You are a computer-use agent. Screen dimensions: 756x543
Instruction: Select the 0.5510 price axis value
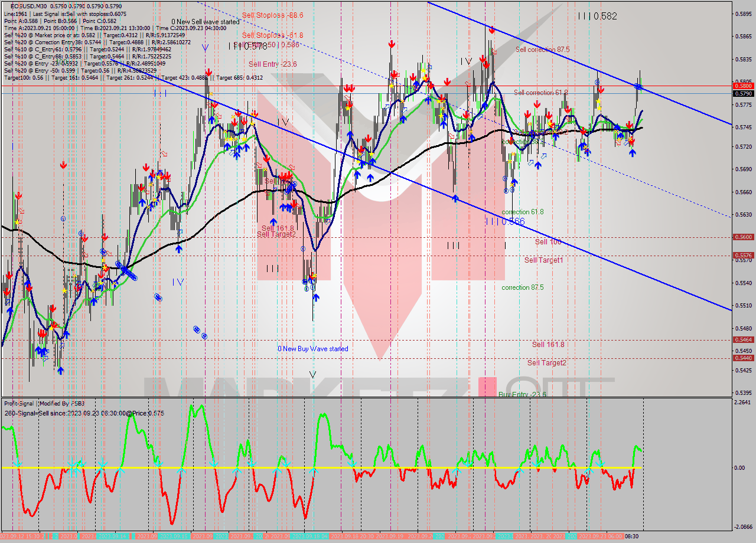(x=744, y=306)
